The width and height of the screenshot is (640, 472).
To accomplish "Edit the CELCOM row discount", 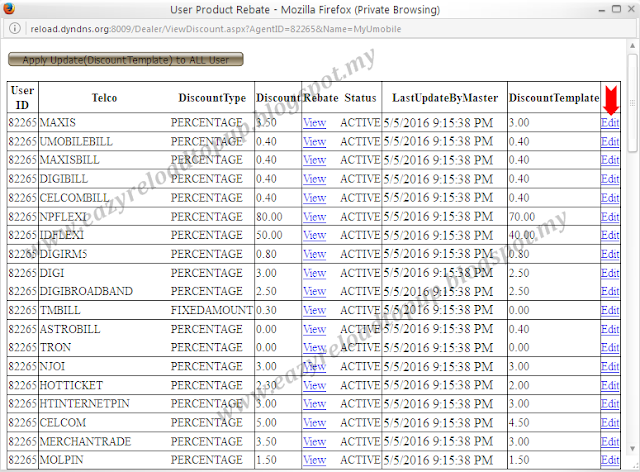I will point(610,423).
